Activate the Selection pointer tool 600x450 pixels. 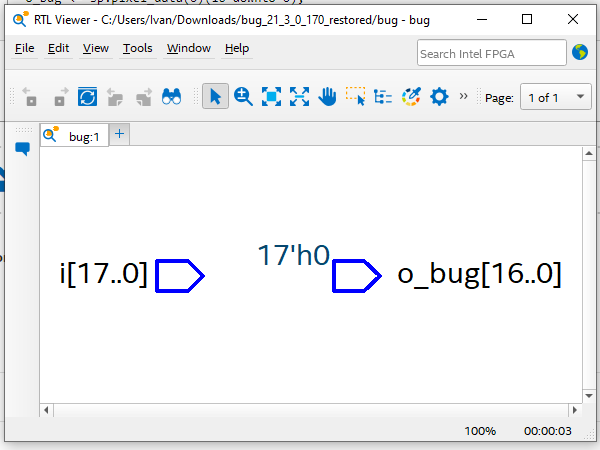pos(215,96)
